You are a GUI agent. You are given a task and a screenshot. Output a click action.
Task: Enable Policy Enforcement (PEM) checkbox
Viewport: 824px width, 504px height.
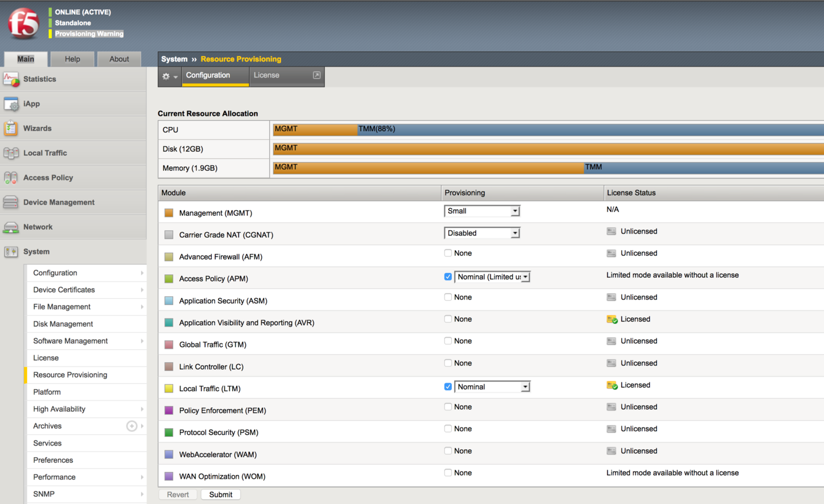pyautogui.click(x=448, y=407)
